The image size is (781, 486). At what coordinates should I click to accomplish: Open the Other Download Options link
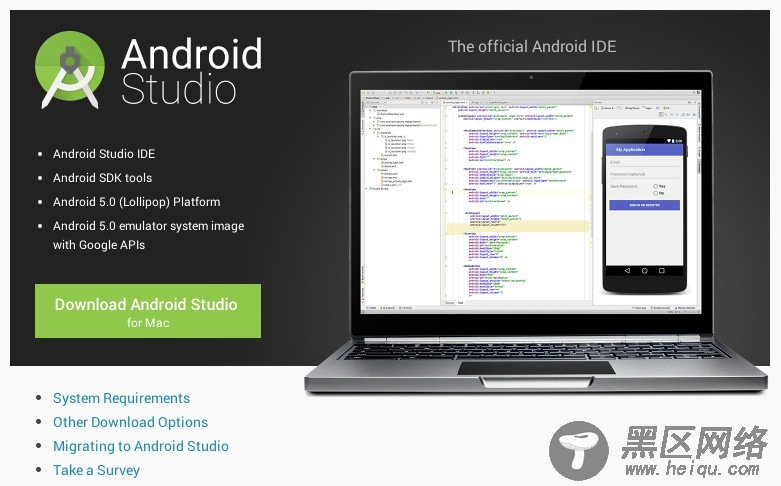tap(130, 422)
